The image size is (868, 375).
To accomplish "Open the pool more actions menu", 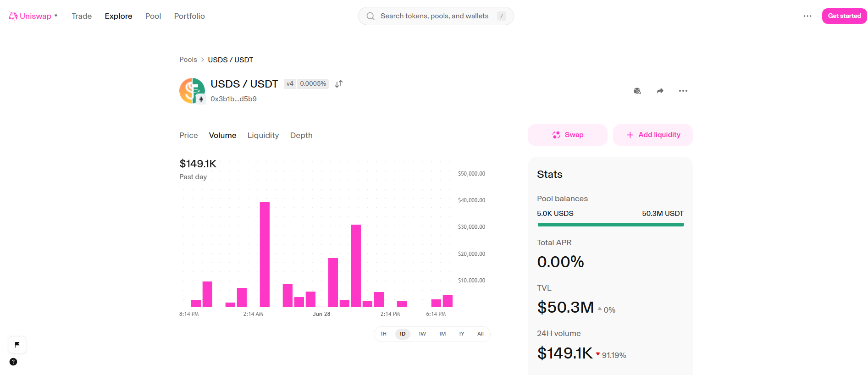I will [x=683, y=91].
